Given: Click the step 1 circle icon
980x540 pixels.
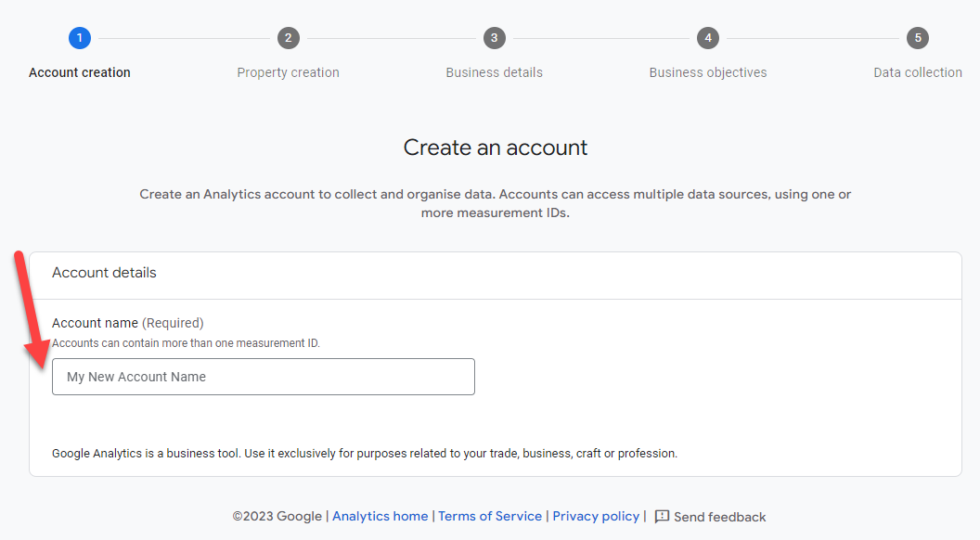Looking at the screenshot, I should 80,38.
